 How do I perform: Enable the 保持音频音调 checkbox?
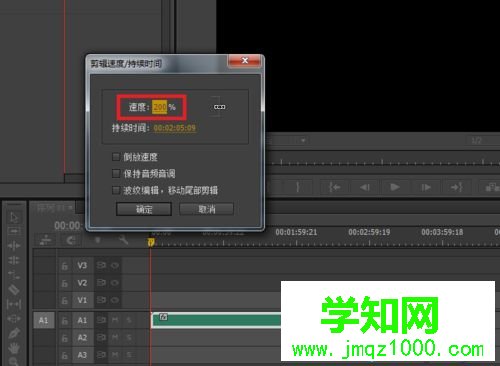coord(116,173)
